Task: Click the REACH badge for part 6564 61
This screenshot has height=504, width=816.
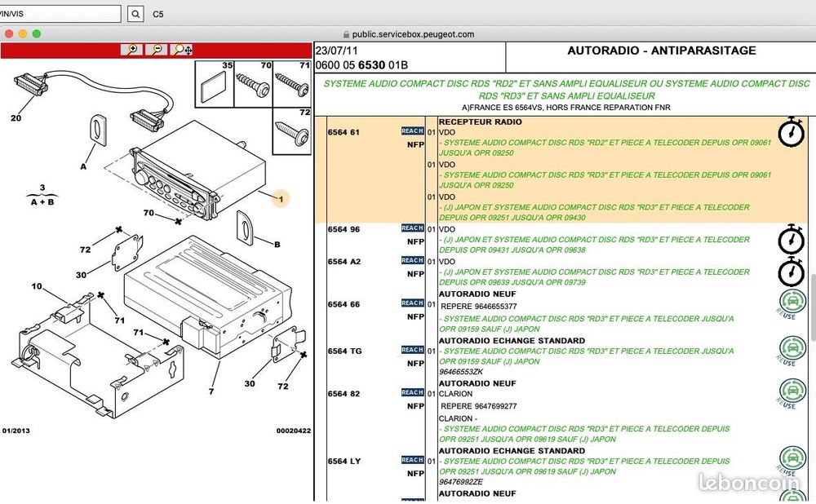Action: pos(412,131)
